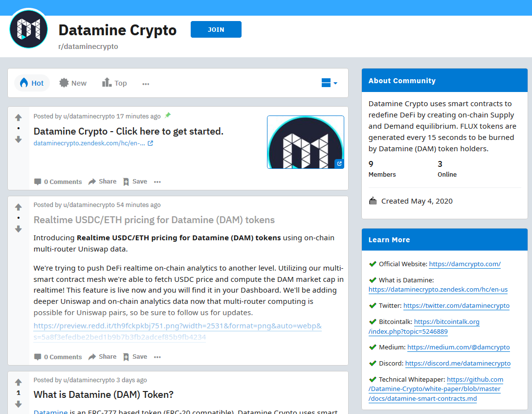Share the Realtime USDC/ETH pricing post
This screenshot has height=414, width=532.
click(x=102, y=357)
